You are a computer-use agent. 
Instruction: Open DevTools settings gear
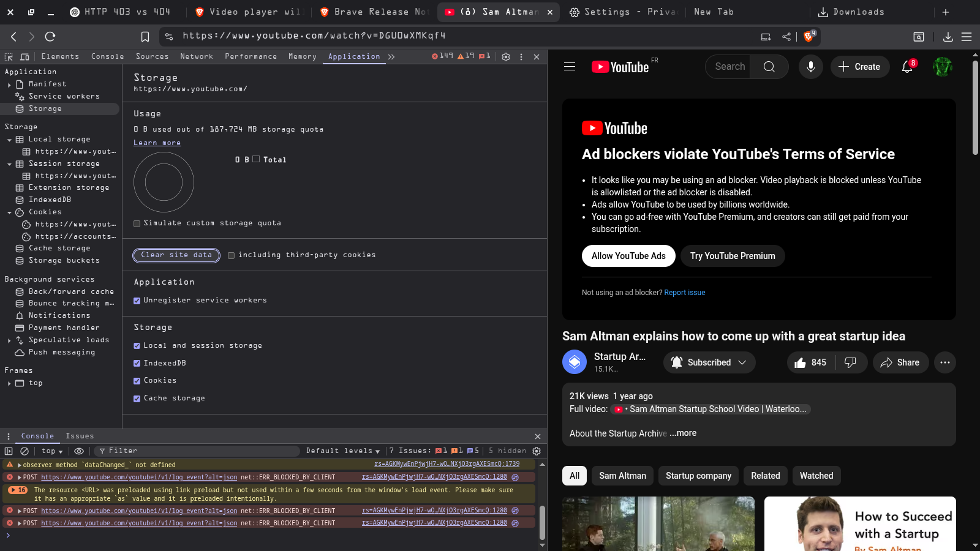click(x=506, y=57)
